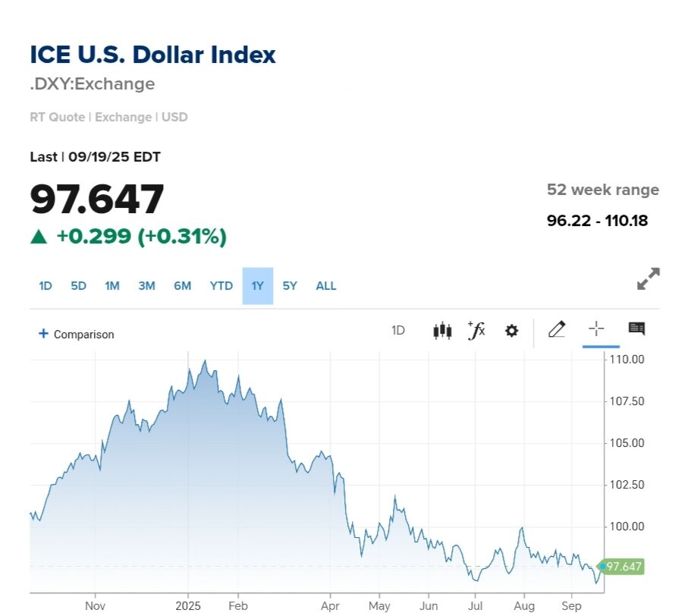Select the 3M time range
688x616 pixels.
tap(146, 286)
